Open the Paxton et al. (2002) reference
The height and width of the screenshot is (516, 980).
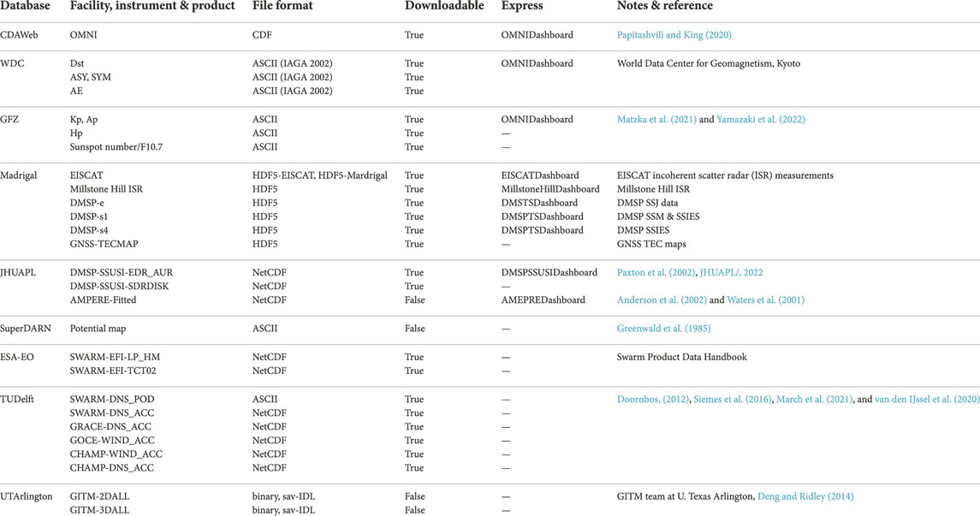[656, 272]
